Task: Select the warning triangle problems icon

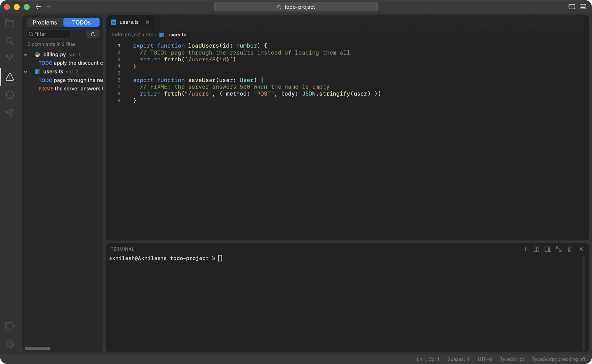Action: click(x=10, y=77)
